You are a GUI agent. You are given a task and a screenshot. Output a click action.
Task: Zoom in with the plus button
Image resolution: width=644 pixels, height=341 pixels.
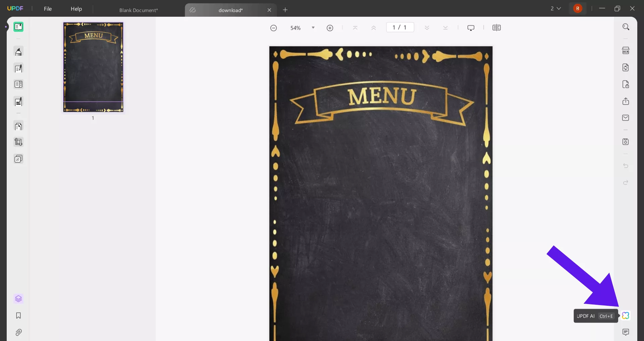pos(330,28)
